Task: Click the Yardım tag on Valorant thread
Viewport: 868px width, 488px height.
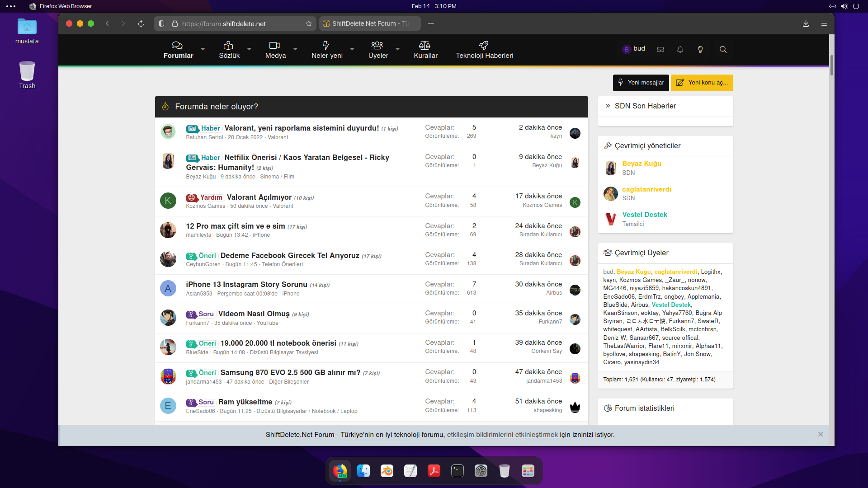Action: pyautogui.click(x=205, y=197)
